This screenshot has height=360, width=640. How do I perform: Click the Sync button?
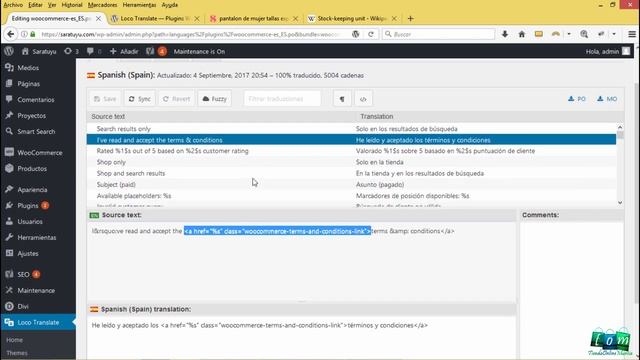[x=140, y=99]
